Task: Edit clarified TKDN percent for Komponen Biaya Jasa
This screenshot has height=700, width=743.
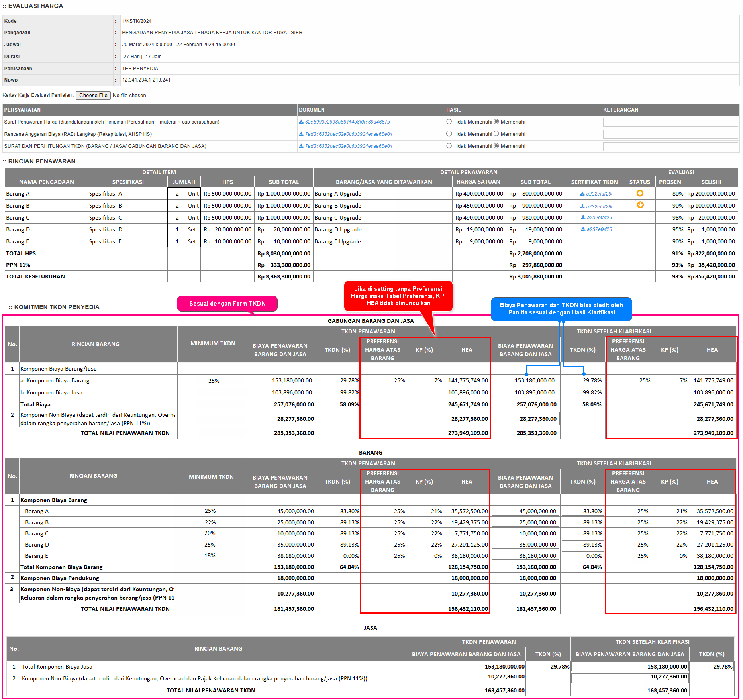Action: click(x=582, y=392)
